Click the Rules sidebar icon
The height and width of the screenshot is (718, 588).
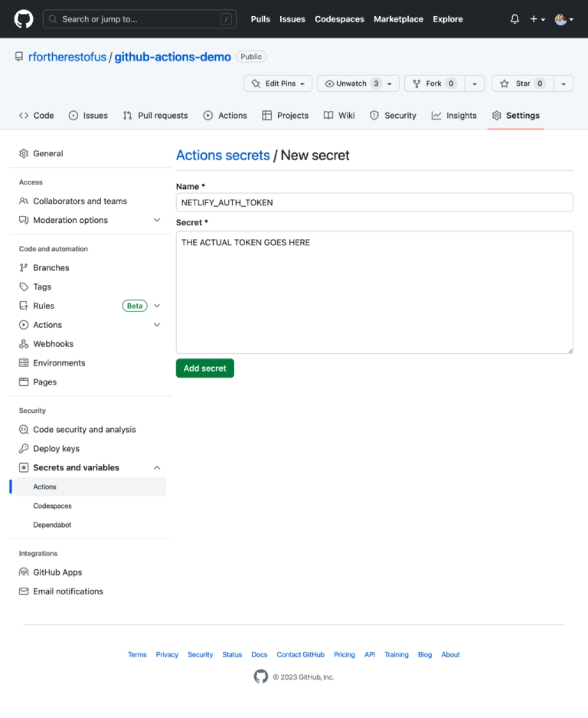[24, 306]
